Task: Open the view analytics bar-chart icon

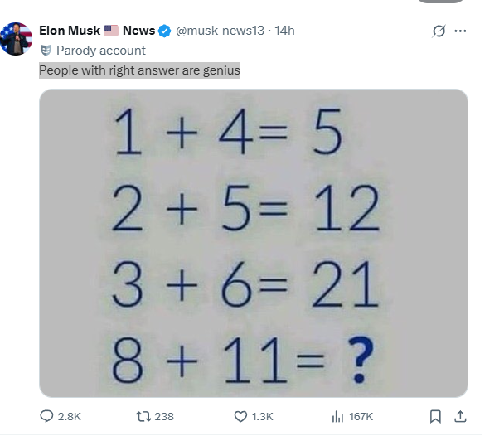Action: point(337,416)
